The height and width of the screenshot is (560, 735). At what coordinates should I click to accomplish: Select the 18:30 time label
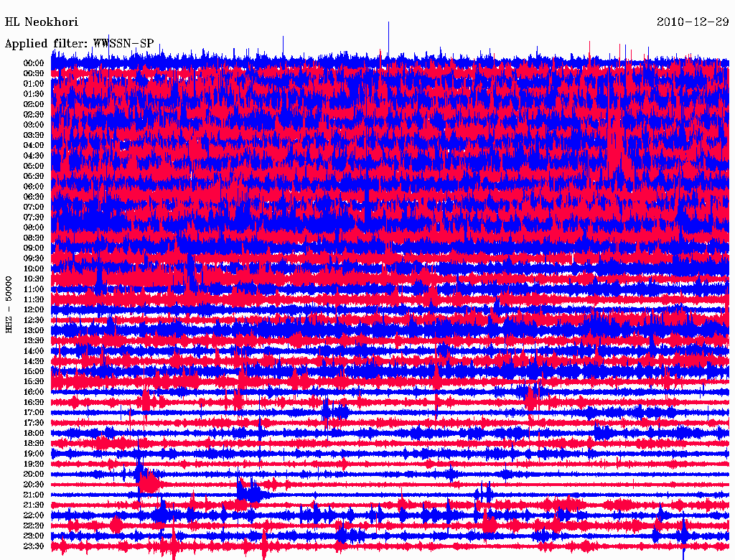tap(34, 444)
